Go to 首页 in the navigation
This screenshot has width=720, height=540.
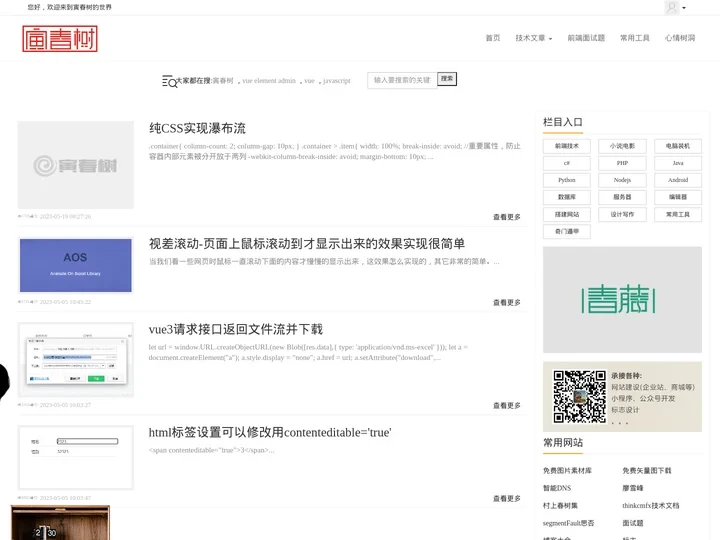(493, 38)
